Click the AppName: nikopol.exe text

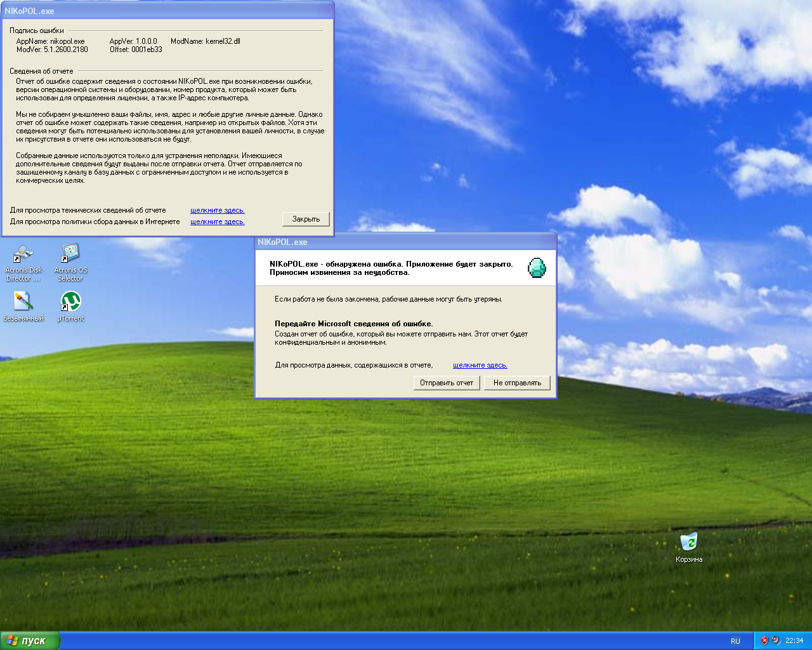pos(50,41)
